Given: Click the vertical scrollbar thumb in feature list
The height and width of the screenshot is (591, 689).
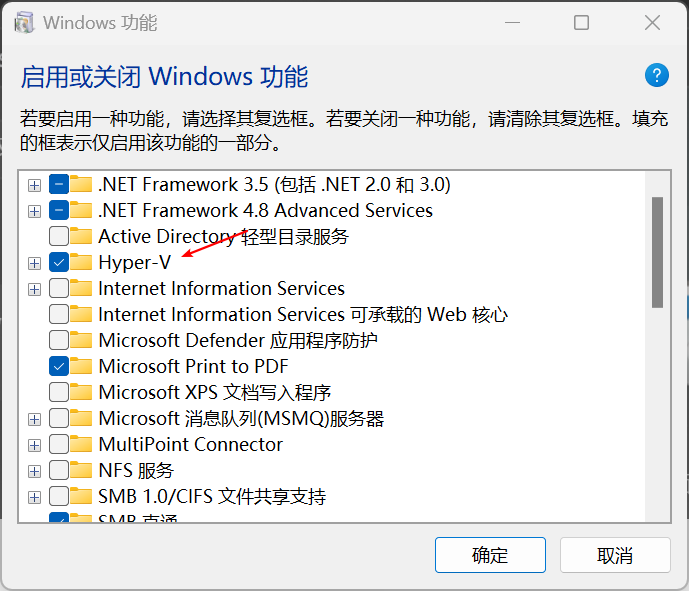Looking at the screenshot, I should 657,252.
